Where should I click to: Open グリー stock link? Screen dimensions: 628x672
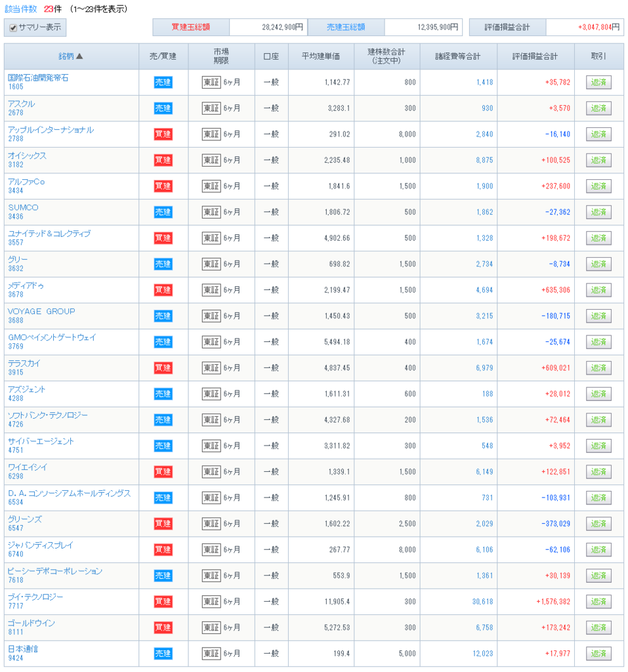point(18,259)
